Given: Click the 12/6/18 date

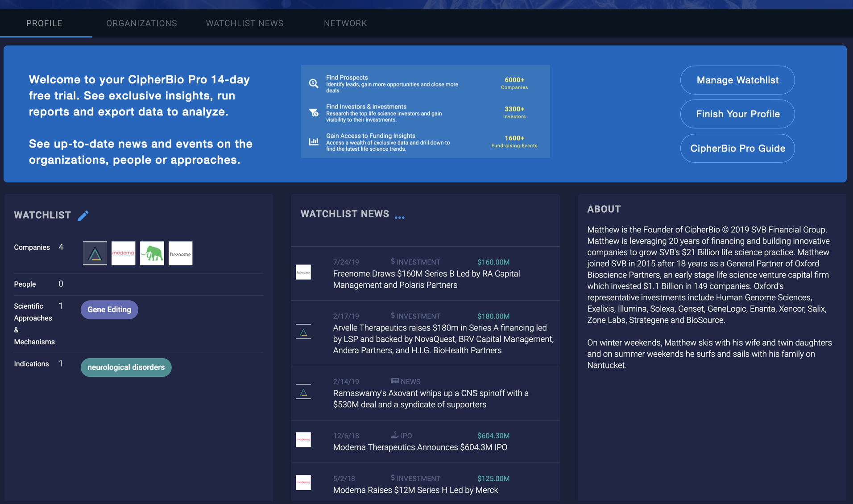Looking at the screenshot, I should (346, 436).
